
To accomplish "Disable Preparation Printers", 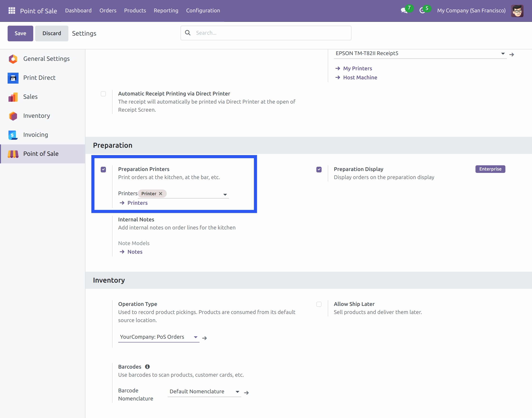I will click(x=103, y=169).
